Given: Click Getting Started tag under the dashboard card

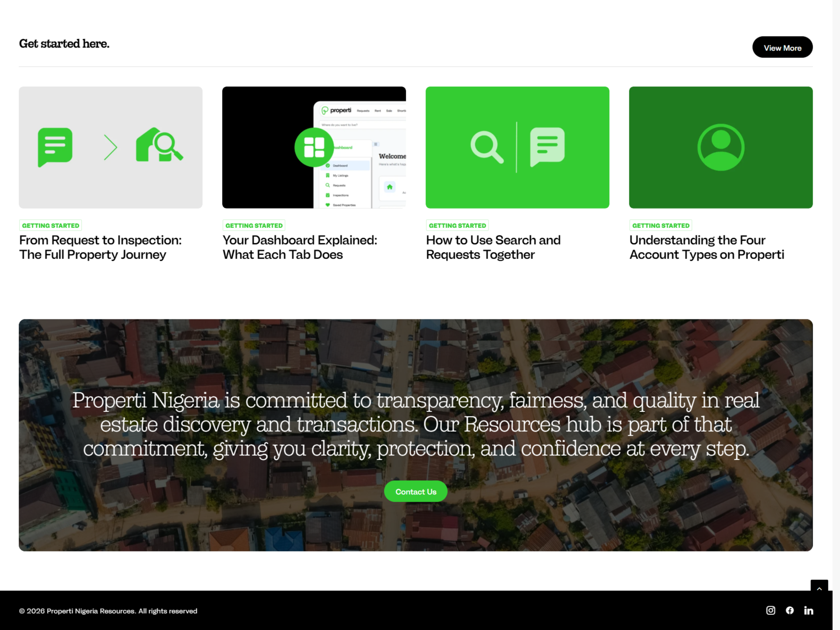Looking at the screenshot, I should click(x=254, y=225).
